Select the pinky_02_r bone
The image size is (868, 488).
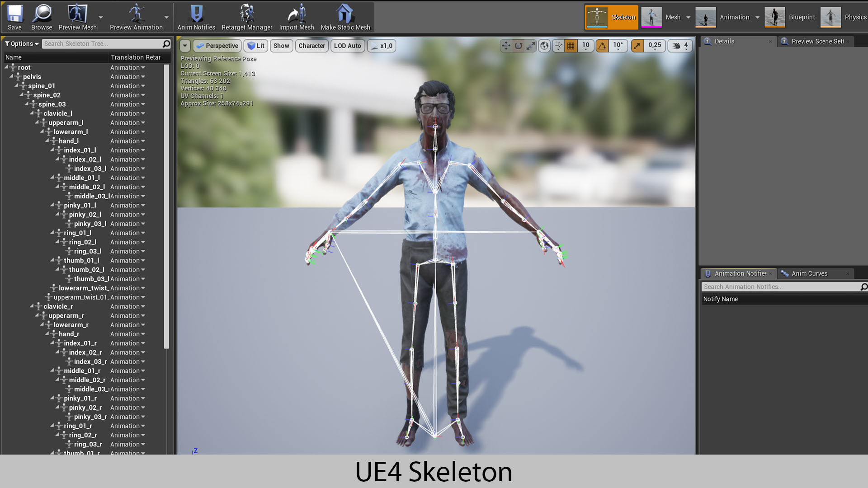tap(85, 408)
